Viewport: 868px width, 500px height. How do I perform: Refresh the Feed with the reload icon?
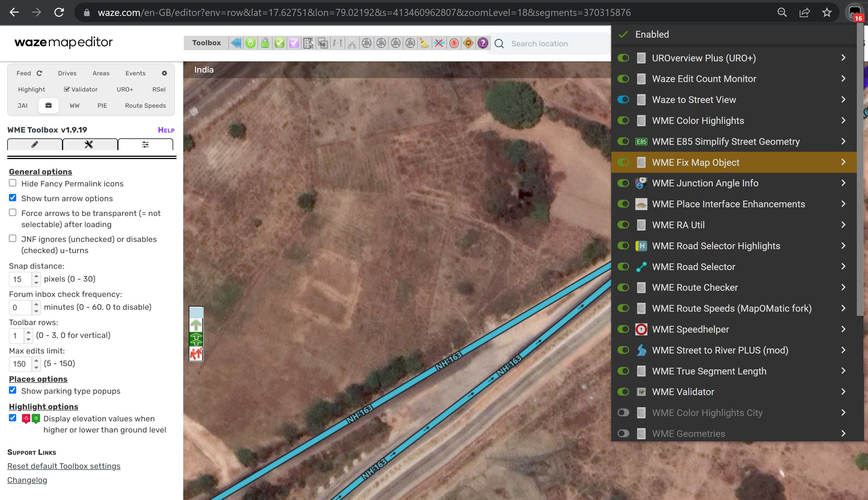tap(39, 73)
